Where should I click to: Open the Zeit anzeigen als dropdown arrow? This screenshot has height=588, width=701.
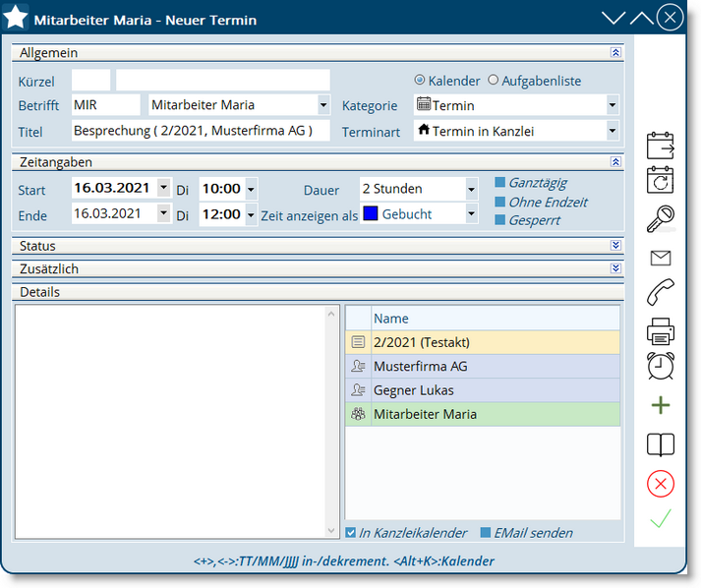471,214
